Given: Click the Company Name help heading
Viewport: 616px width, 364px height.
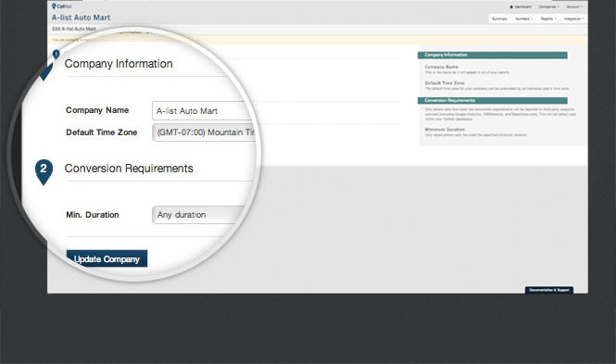Looking at the screenshot, I should [441, 67].
